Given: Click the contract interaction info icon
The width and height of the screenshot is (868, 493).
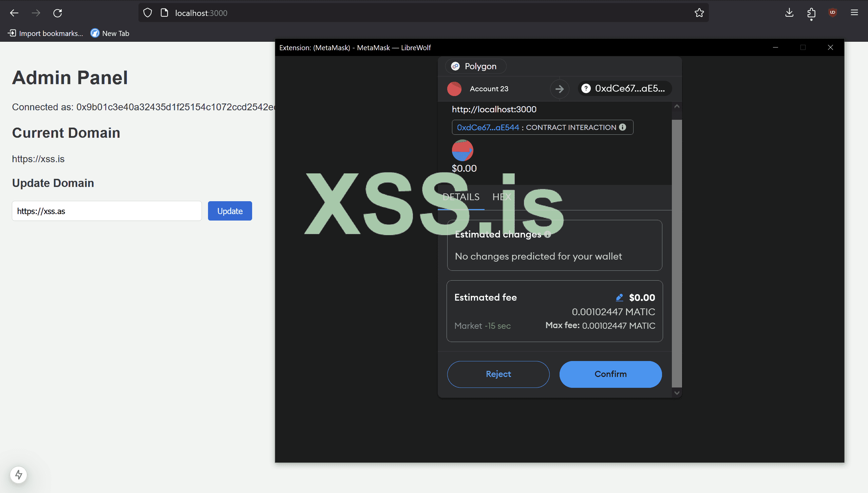Looking at the screenshot, I should point(622,127).
